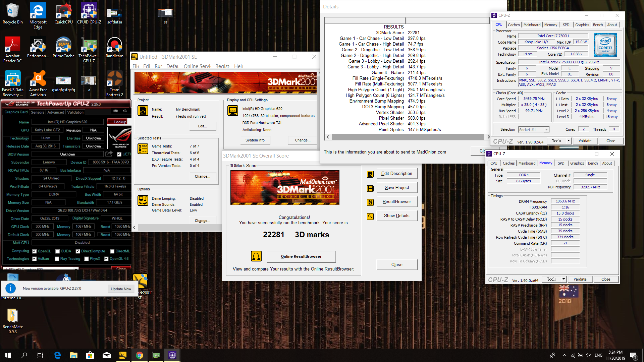Expand Tools dropdown arrow in top CPU-Z
The image size is (644, 362).
tap(569, 141)
